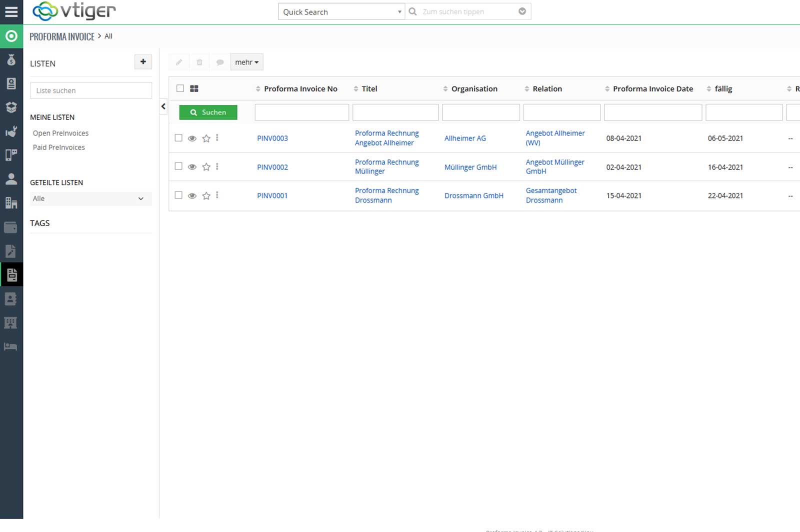Open the mehr dropdown menu

[x=246, y=61]
